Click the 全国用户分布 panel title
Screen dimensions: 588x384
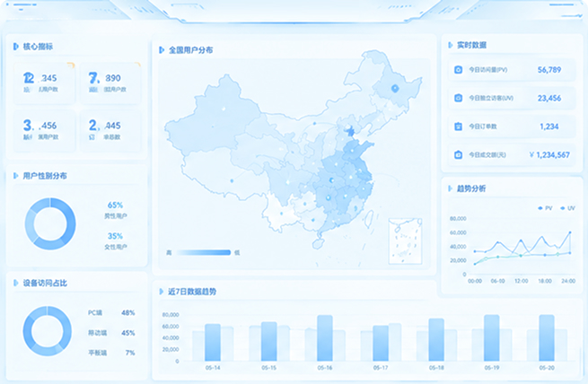pyautogui.click(x=191, y=50)
